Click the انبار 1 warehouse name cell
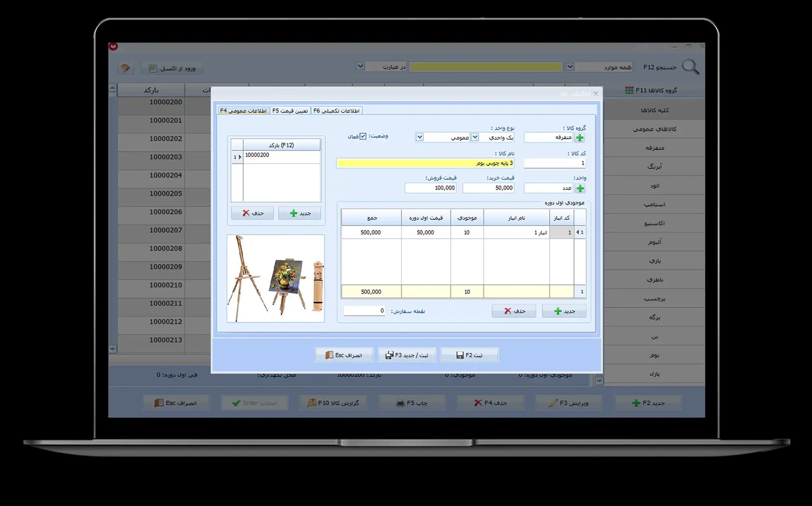 click(516, 233)
